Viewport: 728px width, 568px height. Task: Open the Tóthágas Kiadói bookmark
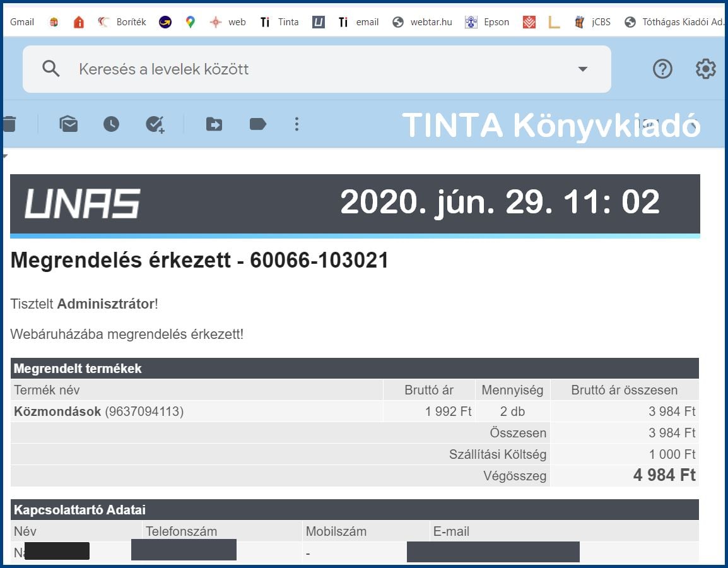click(674, 22)
